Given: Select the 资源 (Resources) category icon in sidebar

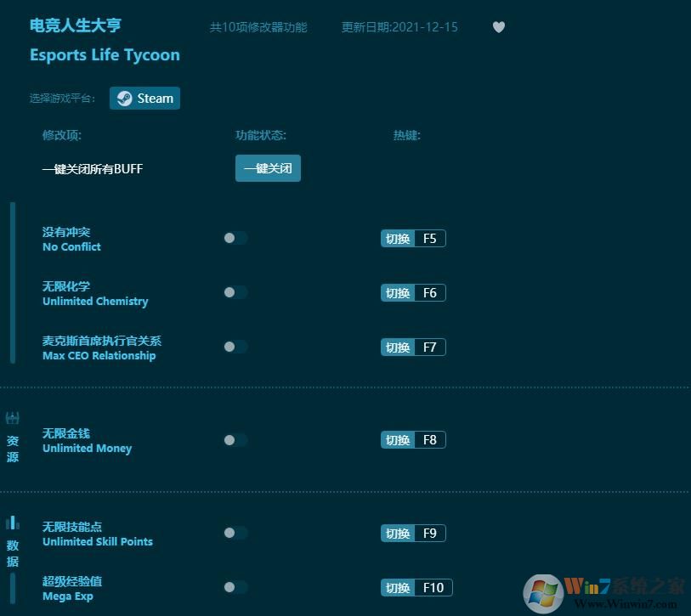Looking at the screenshot, I should pos(12,417).
